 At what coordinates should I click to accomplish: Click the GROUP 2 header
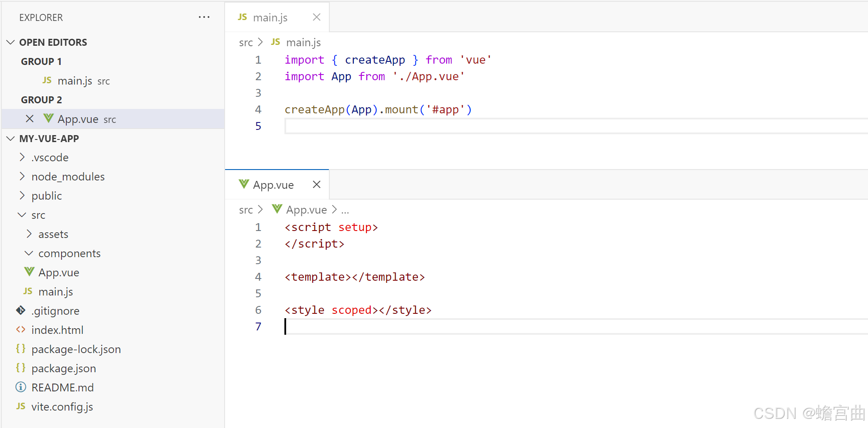[x=41, y=100]
